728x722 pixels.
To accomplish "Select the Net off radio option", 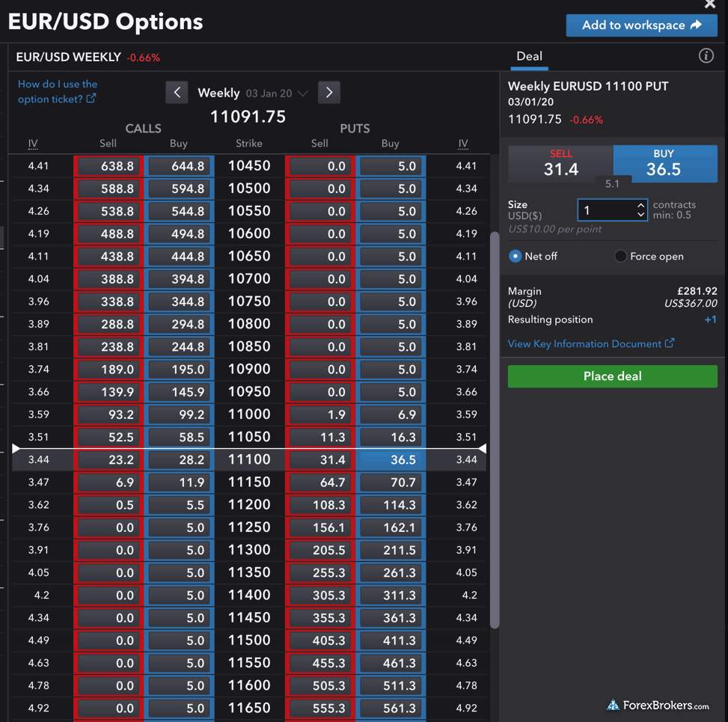I will (x=516, y=256).
